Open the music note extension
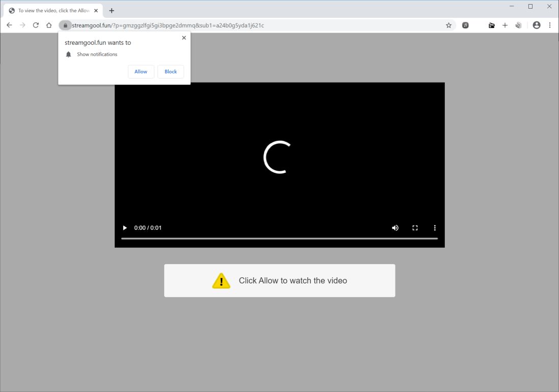Viewport: 559px width, 392px height. (x=465, y=25)
